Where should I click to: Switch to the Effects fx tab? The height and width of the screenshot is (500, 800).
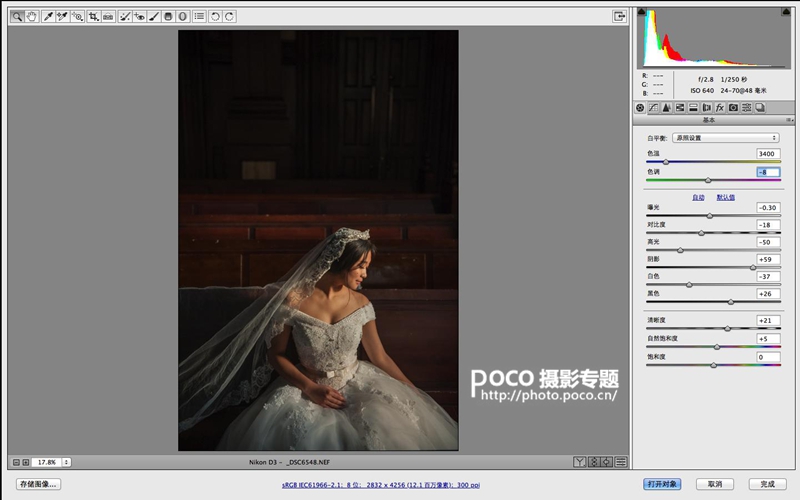[x=720, y=108]
